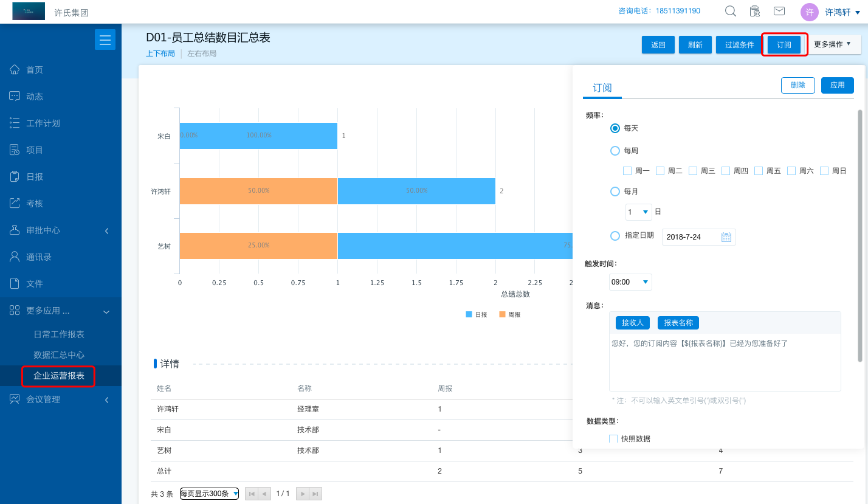Viewport: 868px width, 504px height.
Task: Open search with the magnifier icon
Action: pos(731,11)
